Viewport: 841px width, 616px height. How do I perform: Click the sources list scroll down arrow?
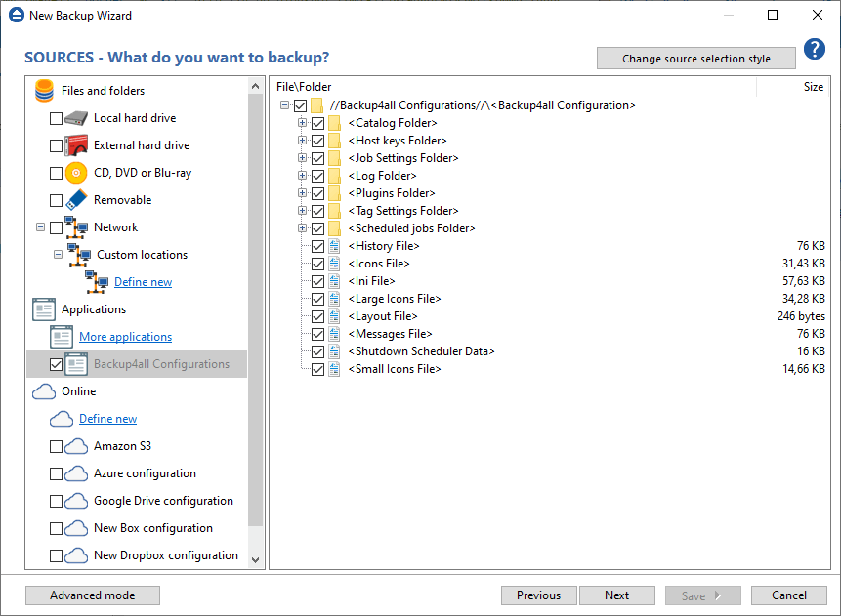coord(255,560)
